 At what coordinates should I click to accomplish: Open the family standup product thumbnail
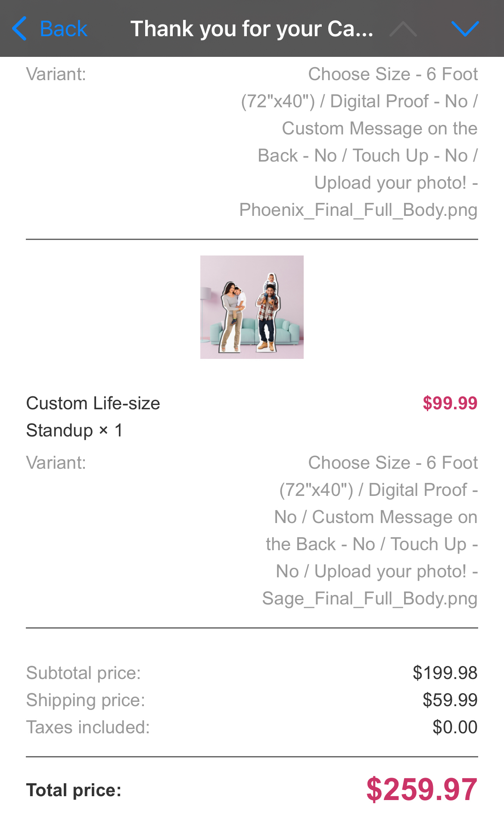[252, 307]
